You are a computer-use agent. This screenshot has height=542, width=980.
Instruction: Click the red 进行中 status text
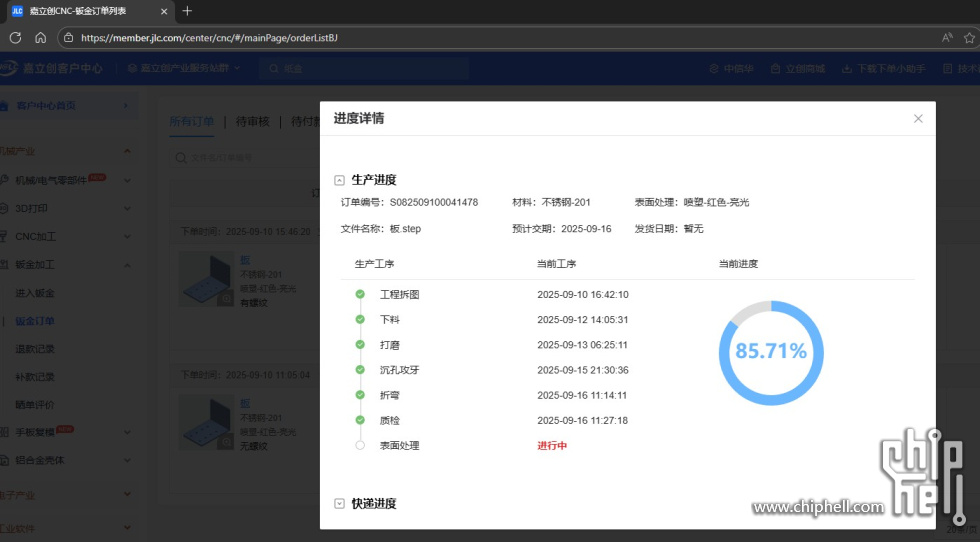coord(552,446)
